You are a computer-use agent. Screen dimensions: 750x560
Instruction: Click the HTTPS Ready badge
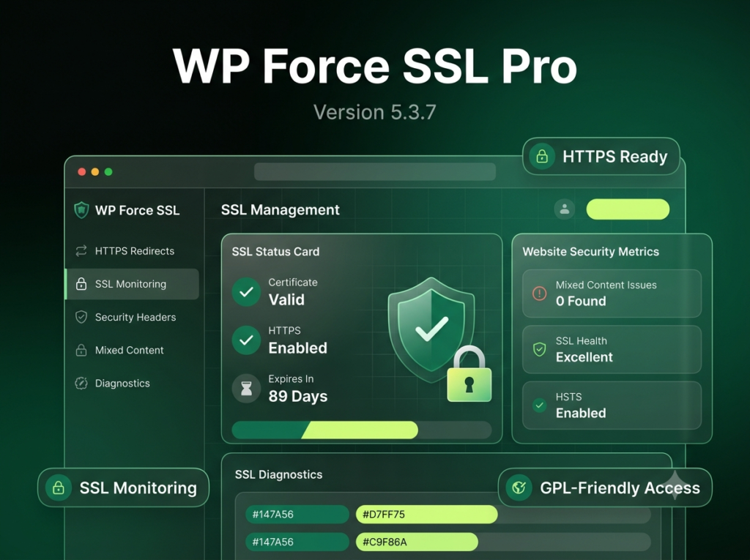pyautogui.click(x=601, y=157)
